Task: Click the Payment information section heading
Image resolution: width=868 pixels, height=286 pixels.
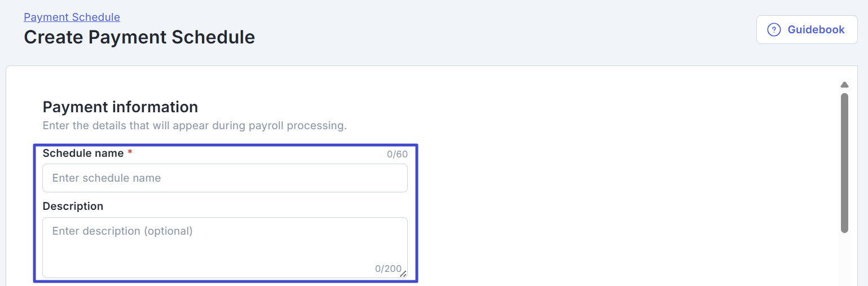Action: tap(120, 107)
